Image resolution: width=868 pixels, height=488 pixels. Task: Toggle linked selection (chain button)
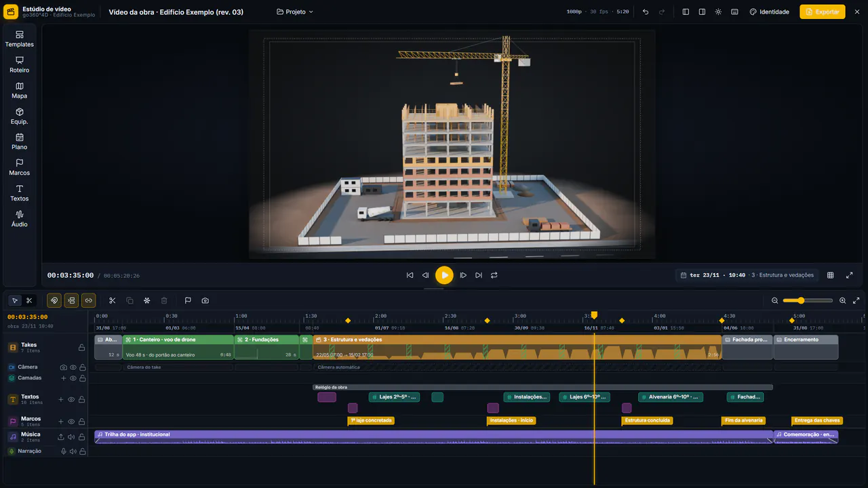[88, 300]
